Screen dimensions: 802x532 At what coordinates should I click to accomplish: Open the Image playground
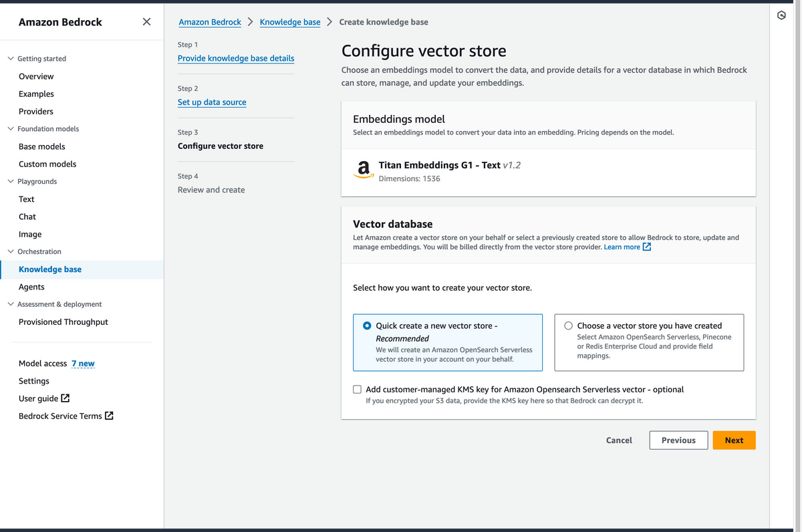coord(30,235)
